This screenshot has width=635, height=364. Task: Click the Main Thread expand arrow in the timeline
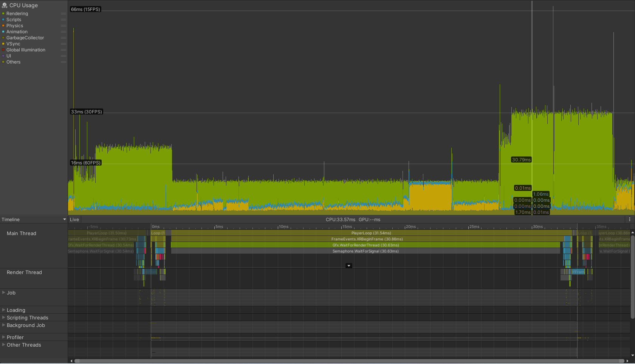pos(349,266)
